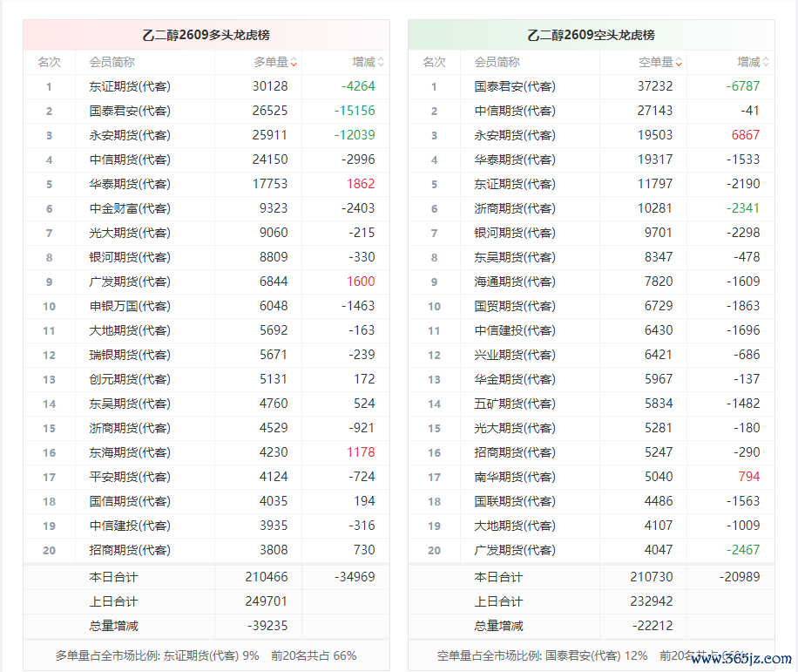
Task: Click red short change value 794
Action: pyautogui.click(x=749, y=478)
